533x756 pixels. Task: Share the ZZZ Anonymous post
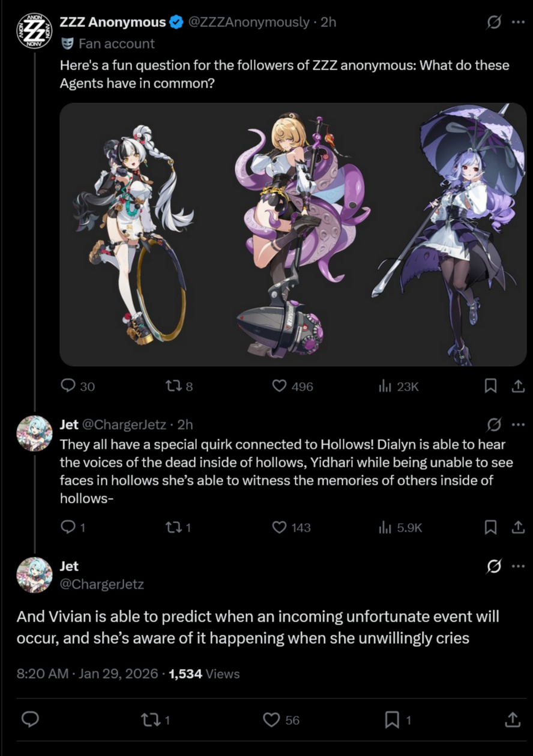tap(517, 386)
